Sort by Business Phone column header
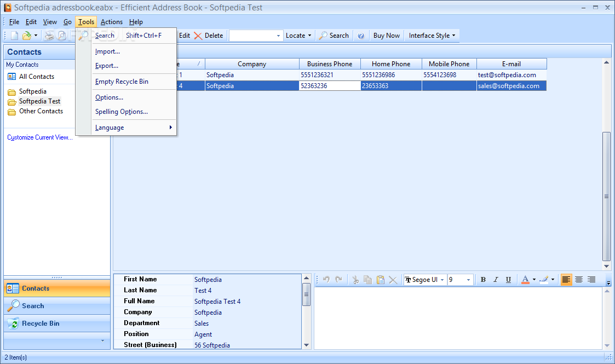The height and width of the screenshot is (364, 615). (x=330, y=64)
